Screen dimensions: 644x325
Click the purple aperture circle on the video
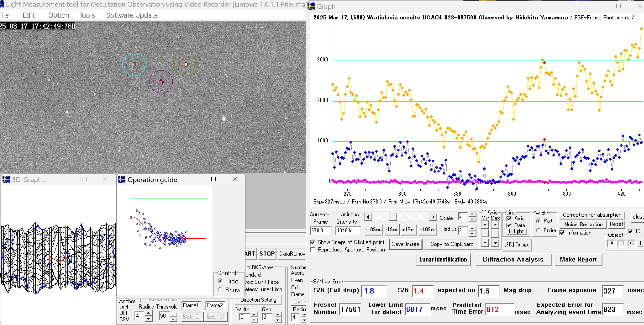(161, 82)
